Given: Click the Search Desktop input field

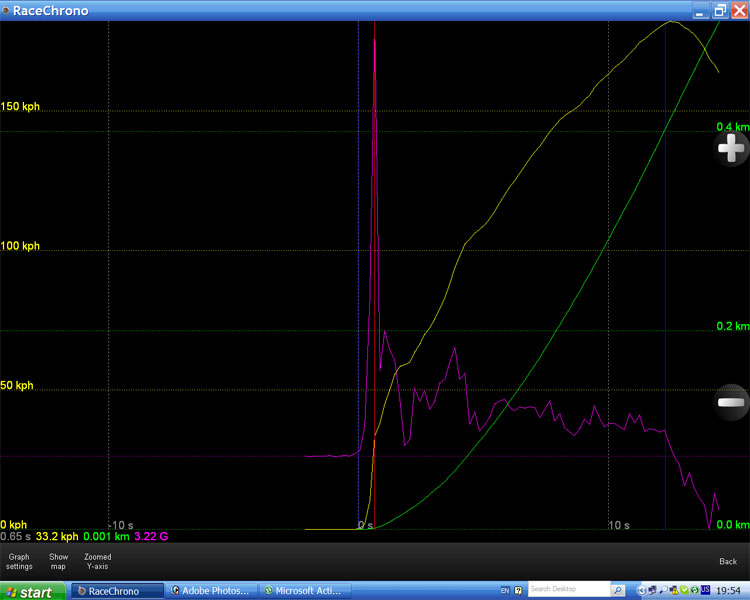Looking at the screenshot, I should [568, 590].
